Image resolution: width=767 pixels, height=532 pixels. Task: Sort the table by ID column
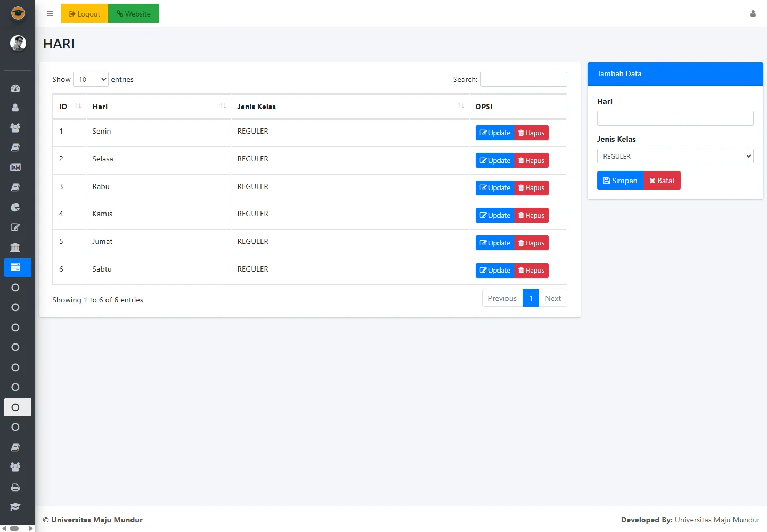[69, 107]
